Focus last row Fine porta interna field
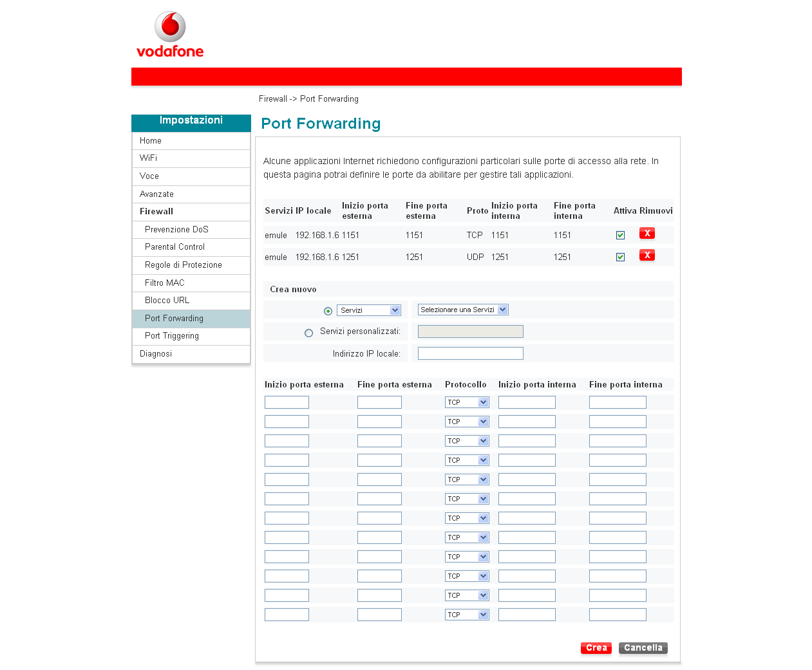The width and height of the screenshot is (812, 670). (x=618, y=615)
